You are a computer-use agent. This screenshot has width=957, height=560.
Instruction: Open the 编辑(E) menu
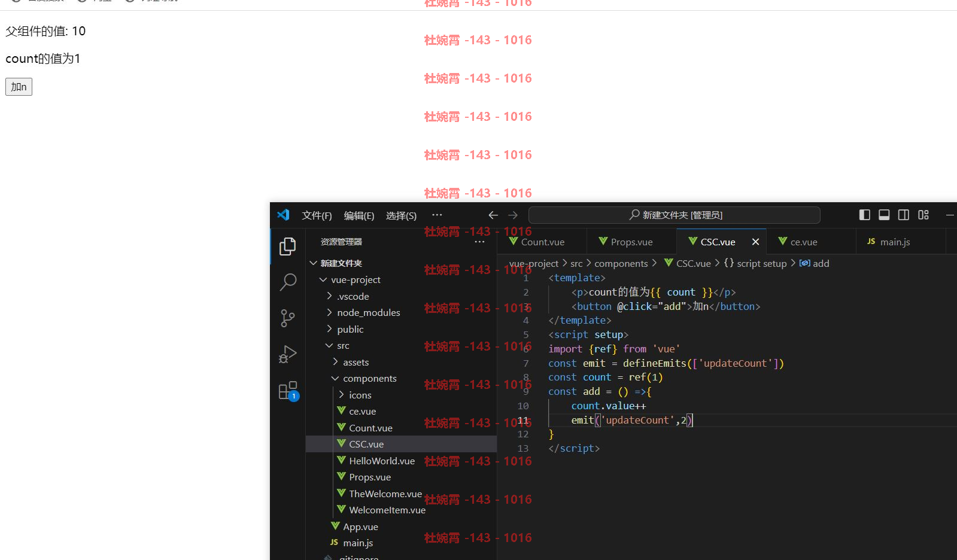tap(359, 215)
